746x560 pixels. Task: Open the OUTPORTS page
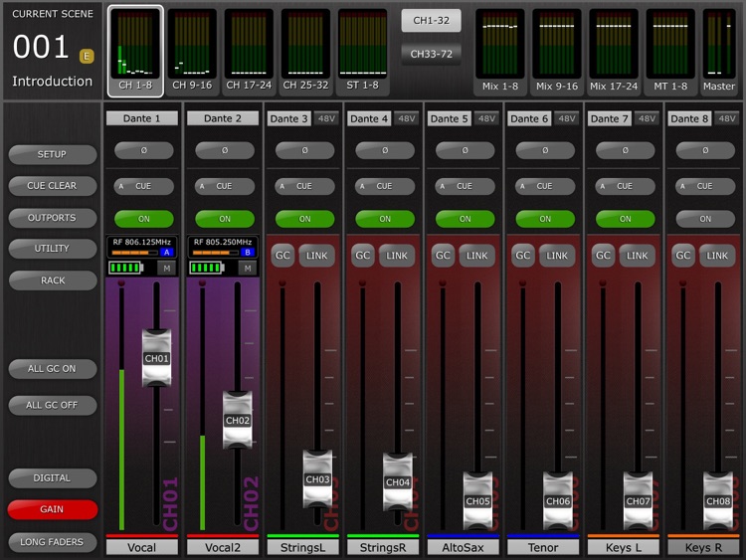point(53,218)
